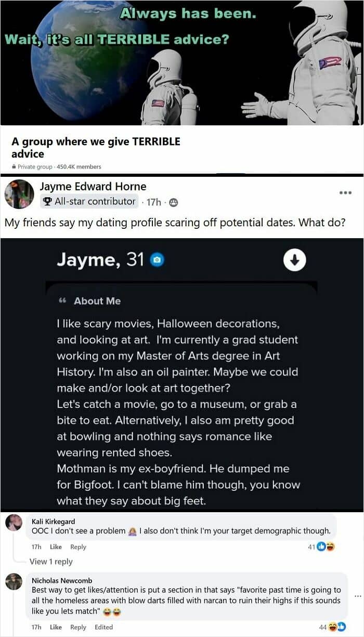Image resolution: width=364 pixels, height=637 pixels.
Task: Like Nicholas Newcomb's comment
Action: [x=56, y=627]
